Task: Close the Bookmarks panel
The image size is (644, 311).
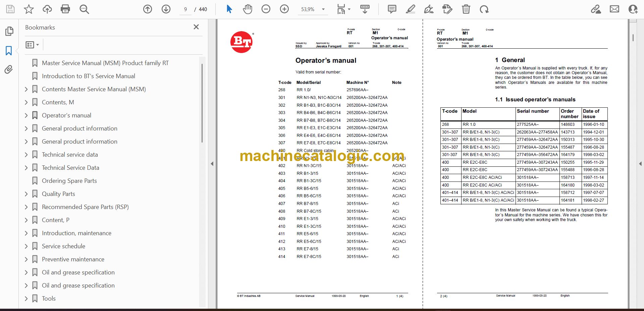Action: (x=196, y=27)
